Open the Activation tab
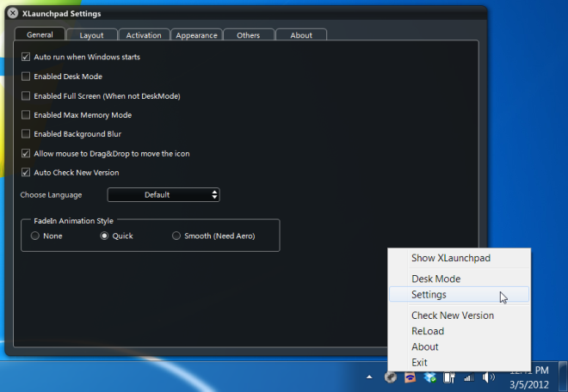 [x=144, y=35]
